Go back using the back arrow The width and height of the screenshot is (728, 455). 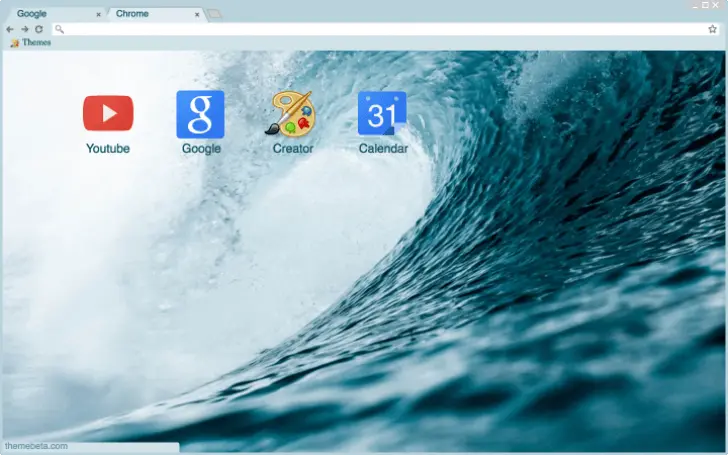click(x=10, y=29)
